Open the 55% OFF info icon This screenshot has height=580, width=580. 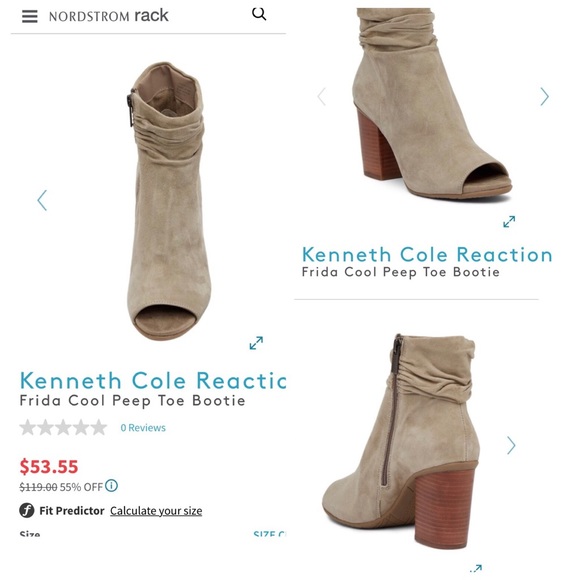tap(111, 485)
